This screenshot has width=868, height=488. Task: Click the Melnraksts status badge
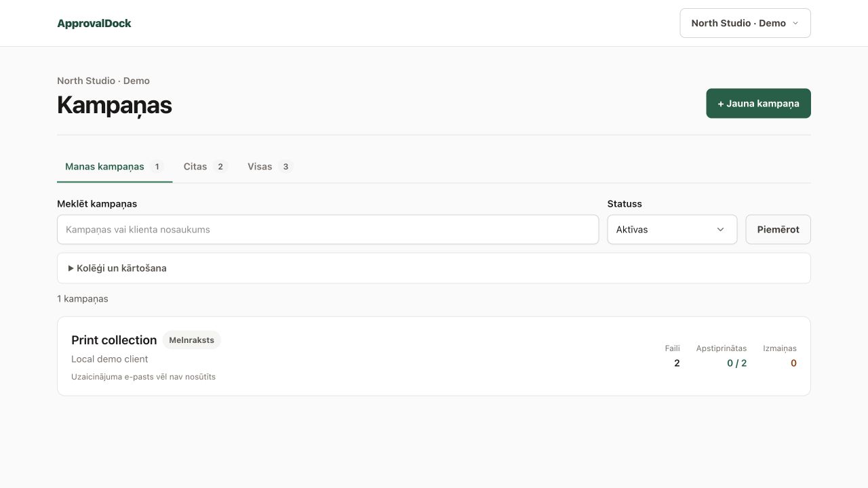191,340
